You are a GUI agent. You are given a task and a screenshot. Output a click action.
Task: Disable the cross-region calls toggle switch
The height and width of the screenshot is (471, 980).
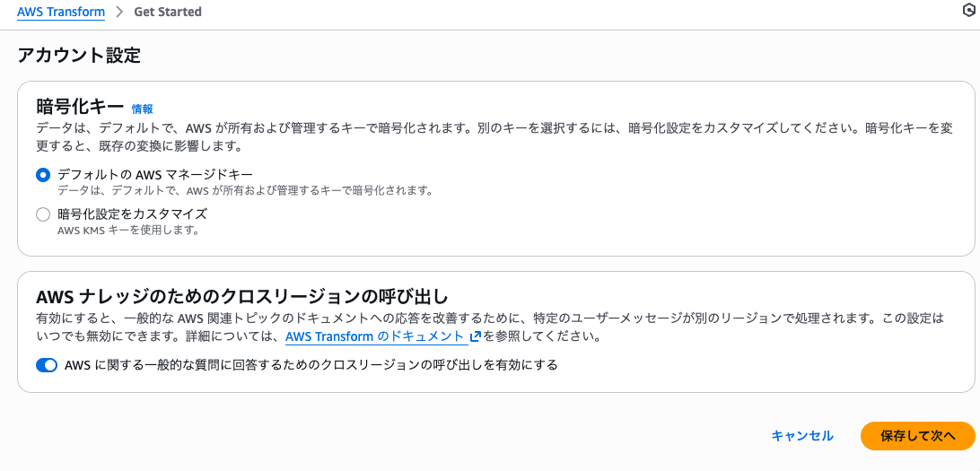click(x=47, y=365)
